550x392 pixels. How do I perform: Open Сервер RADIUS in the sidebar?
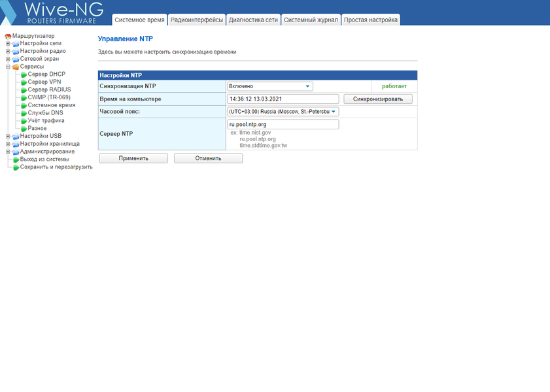(49, 90)
